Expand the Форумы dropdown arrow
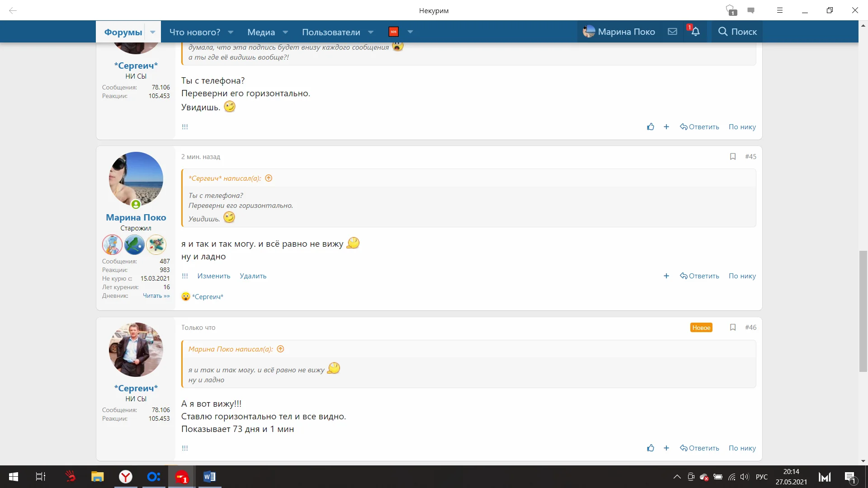868x488 pixels. click(152, 32)
